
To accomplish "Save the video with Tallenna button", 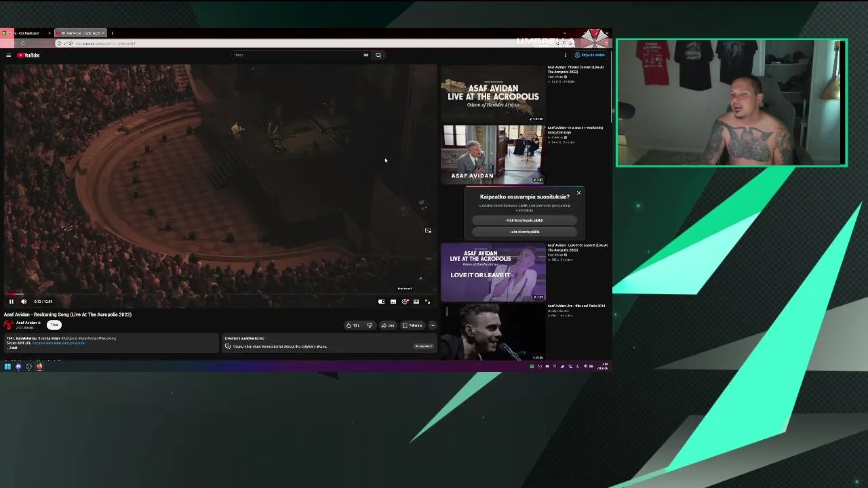I will (412, 325).
